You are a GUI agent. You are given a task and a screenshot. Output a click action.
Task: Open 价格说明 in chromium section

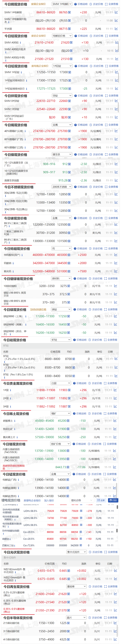(79, 444)
